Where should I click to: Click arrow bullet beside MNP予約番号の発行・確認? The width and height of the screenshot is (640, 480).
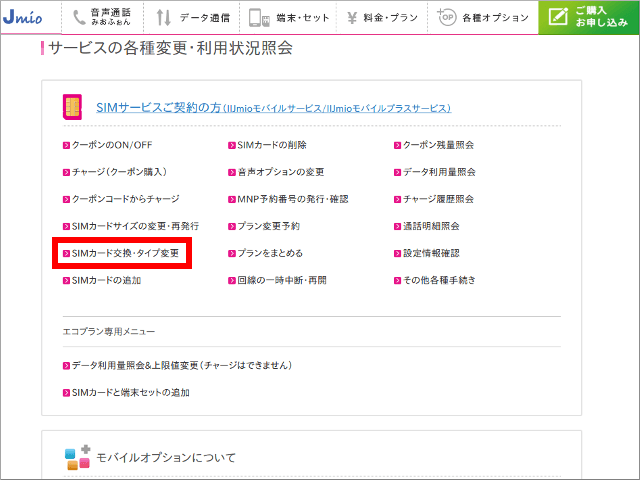click(x=232, y=200)
